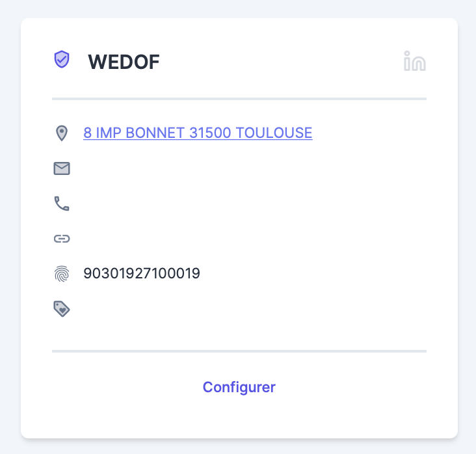The image size is (476, 454).
Task: Click the email envelope icon
Action: point(62,169)
